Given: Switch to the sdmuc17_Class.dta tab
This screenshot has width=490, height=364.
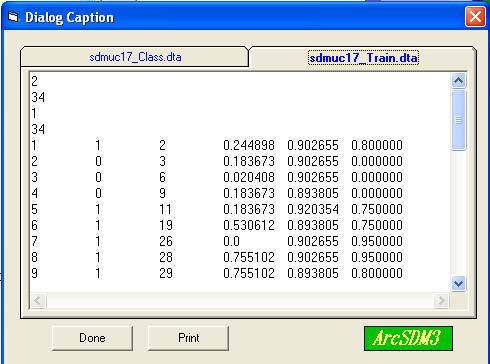Looking at the screenshot, I should coord(135,57).
